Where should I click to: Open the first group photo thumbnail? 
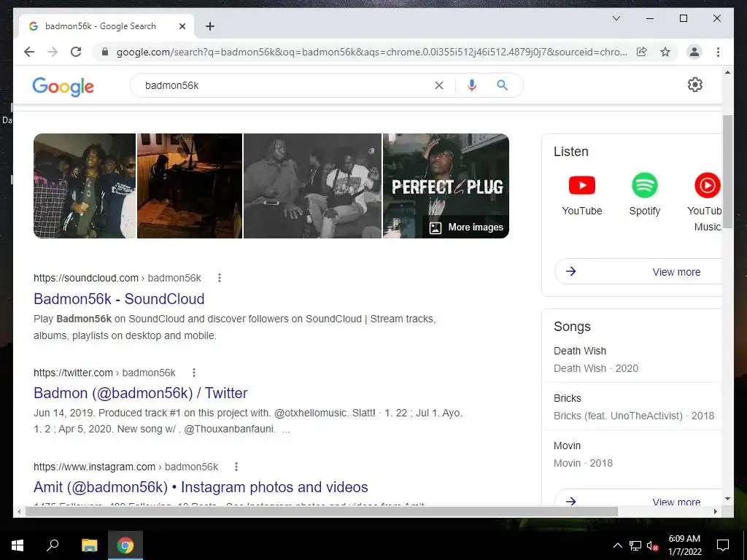pos(85,186)
